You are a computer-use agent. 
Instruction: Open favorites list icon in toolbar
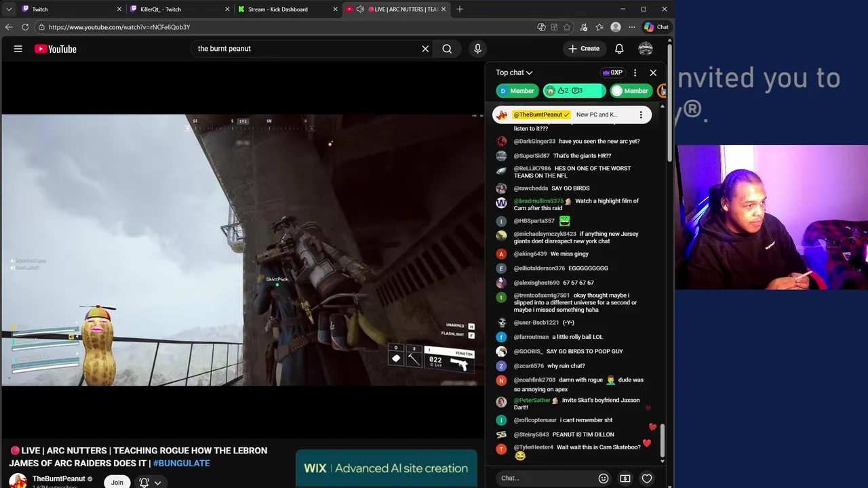coord(599,27)
